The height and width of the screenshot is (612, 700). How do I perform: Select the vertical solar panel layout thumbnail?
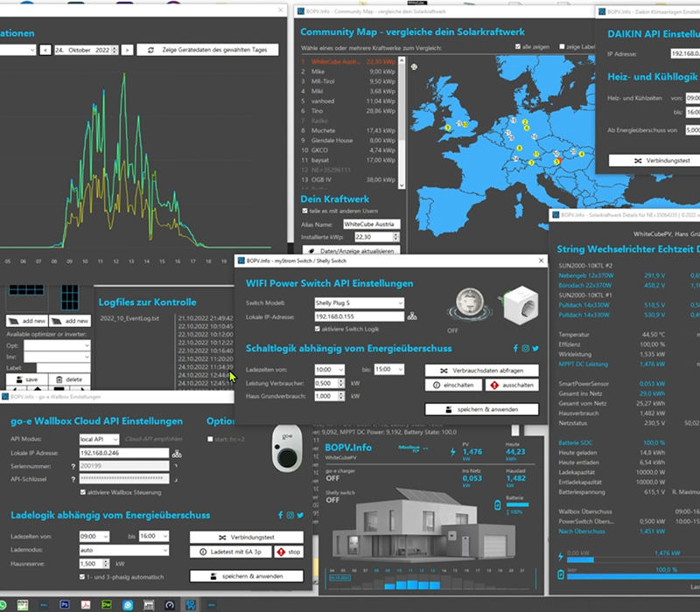coord(70,296)
